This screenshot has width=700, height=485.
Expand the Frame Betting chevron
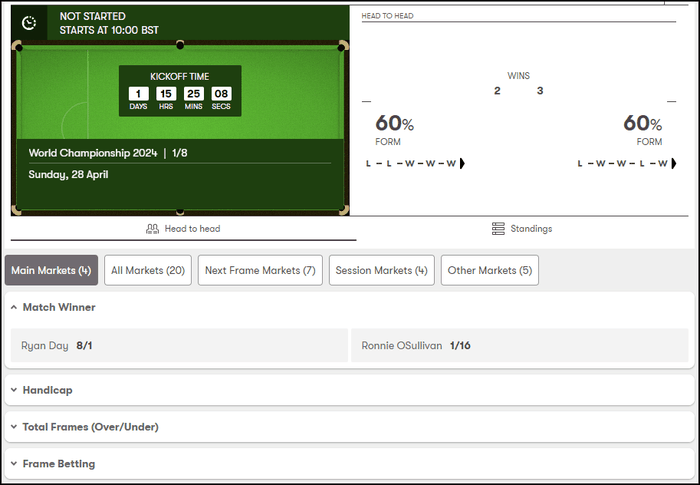pyautogui.click(x=14, y=464)
